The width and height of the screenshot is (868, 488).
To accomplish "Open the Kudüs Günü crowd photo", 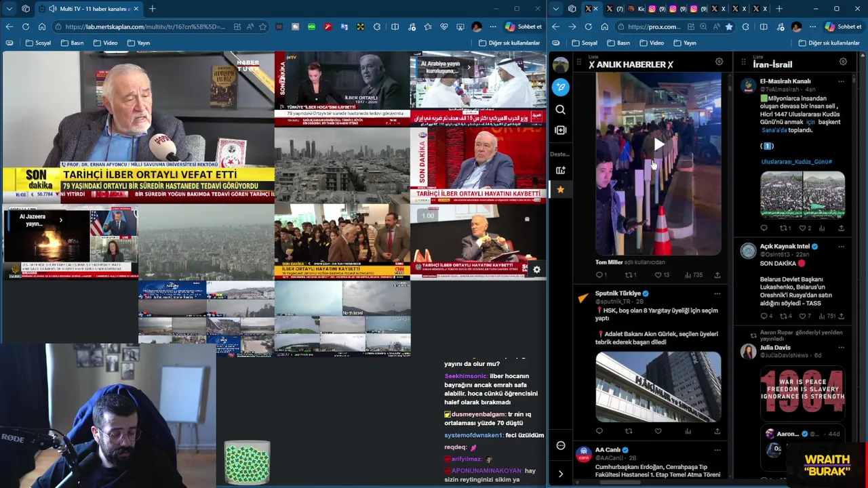I will pos(803,195).
